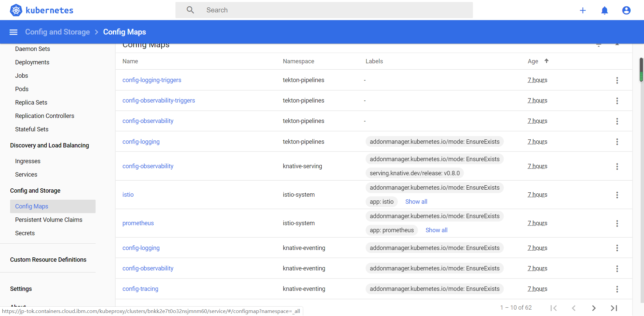Open actions menu for tekton-pipelines config-observability
Viewport: 644px width, 316px height.
click(x=617, y=121)
